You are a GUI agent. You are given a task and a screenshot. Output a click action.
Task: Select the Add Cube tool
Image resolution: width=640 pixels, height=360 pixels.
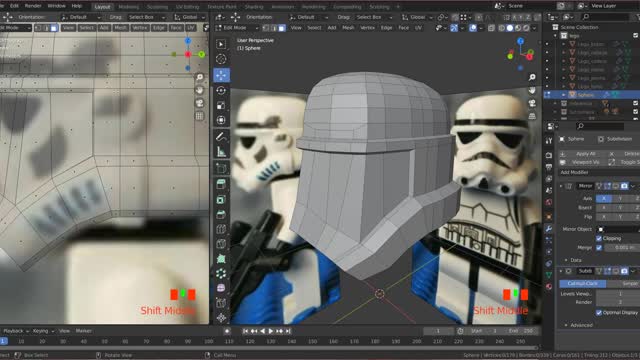coord(221,168)
